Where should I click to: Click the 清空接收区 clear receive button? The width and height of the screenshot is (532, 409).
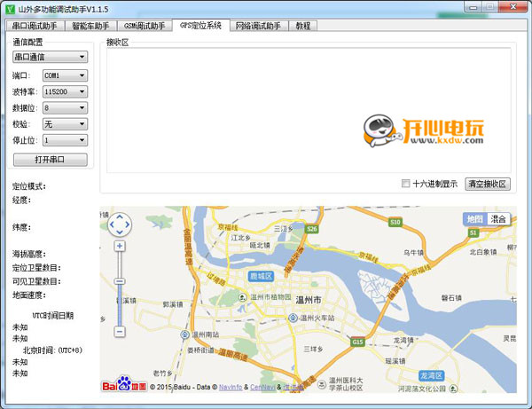[489, 184]
